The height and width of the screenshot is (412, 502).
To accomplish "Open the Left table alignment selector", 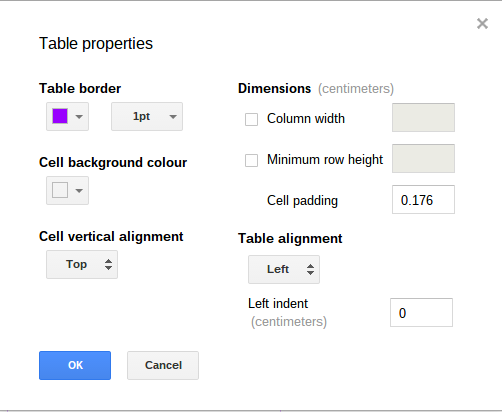I will coord(284,269).
